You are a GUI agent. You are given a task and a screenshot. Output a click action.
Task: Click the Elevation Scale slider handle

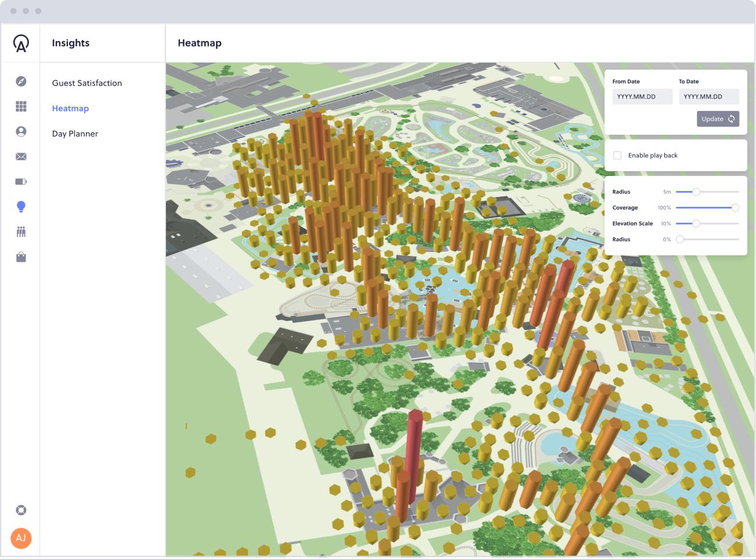coord(696,223)
